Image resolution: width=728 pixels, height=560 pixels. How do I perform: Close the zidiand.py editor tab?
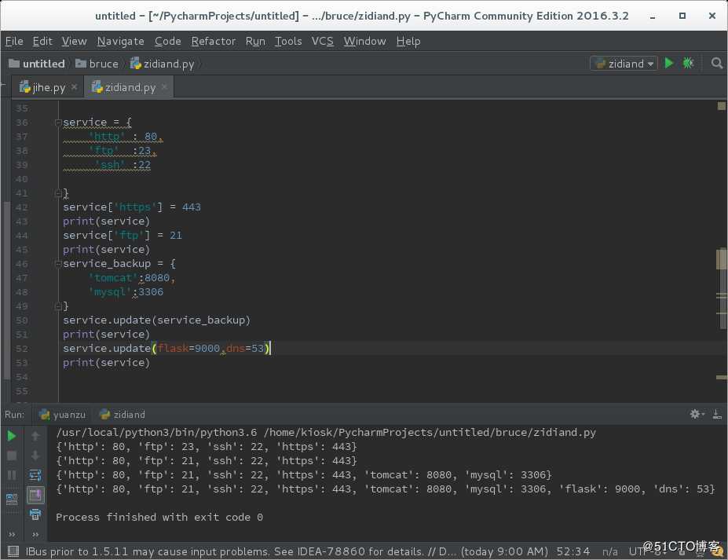tap(164, 87)
